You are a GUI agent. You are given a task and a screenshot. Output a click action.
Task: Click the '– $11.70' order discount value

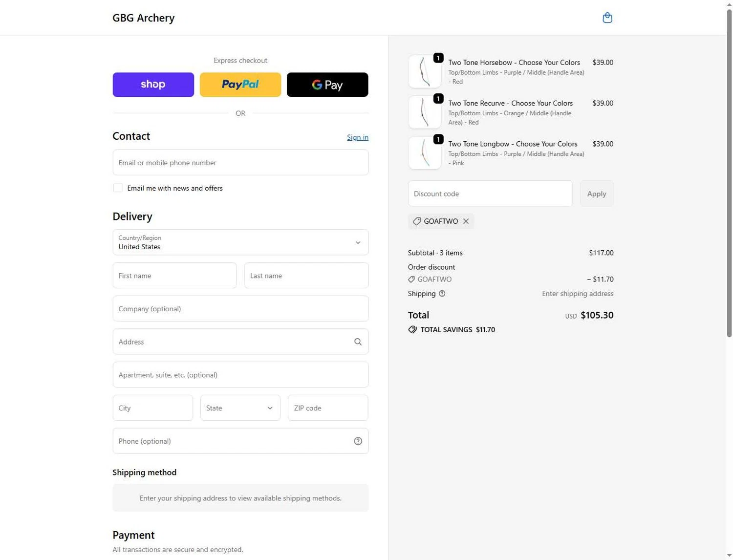600,280
